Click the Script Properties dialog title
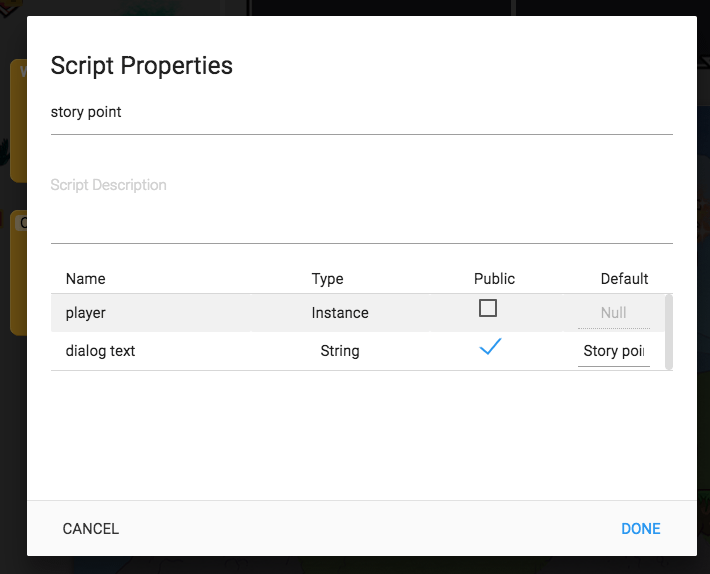 point(142,66)
